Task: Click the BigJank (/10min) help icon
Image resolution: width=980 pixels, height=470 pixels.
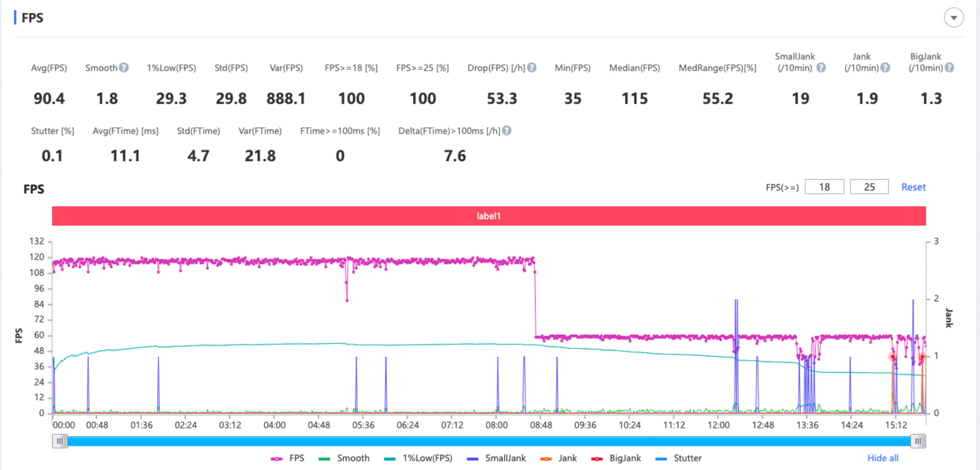Action: pos(949,67)
